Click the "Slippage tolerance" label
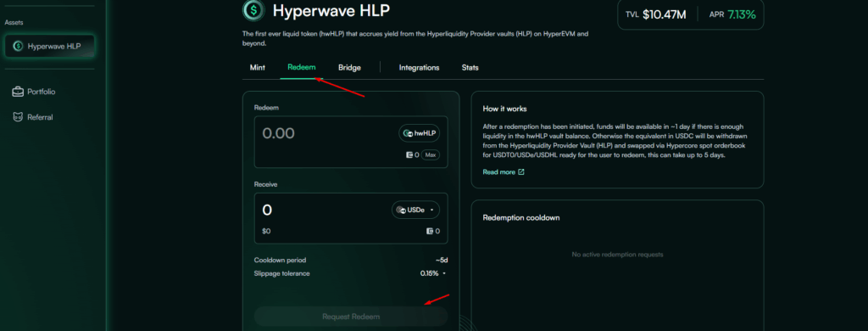Image resolution: width=868 pixels, height=331 pixels. (x=281, y=273)
